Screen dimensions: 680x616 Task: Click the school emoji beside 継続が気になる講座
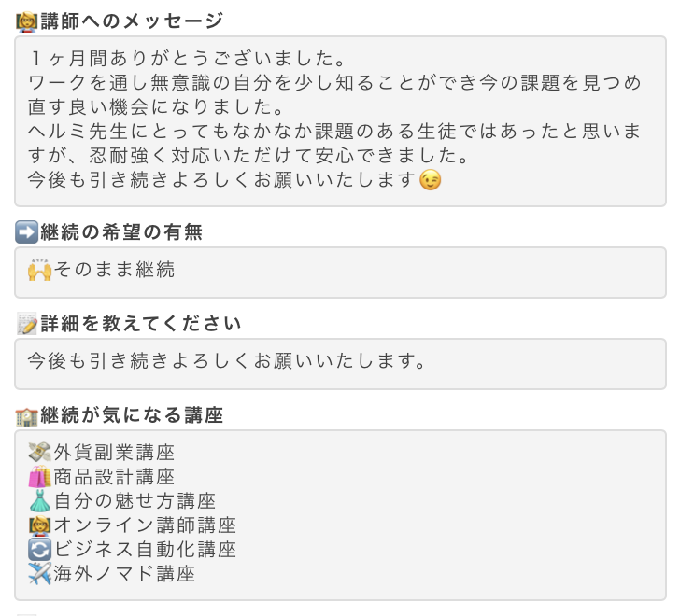[x=27, y=415]
